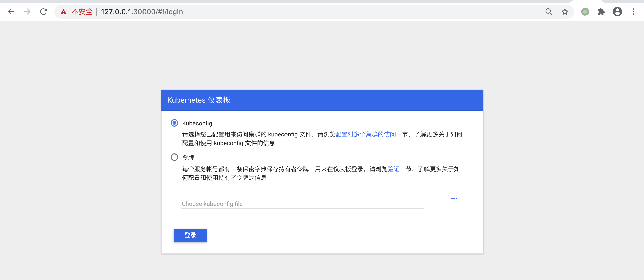Bookmark this page with the star icon
Screen dimensions: 644x280
click(x=565, y=12)
